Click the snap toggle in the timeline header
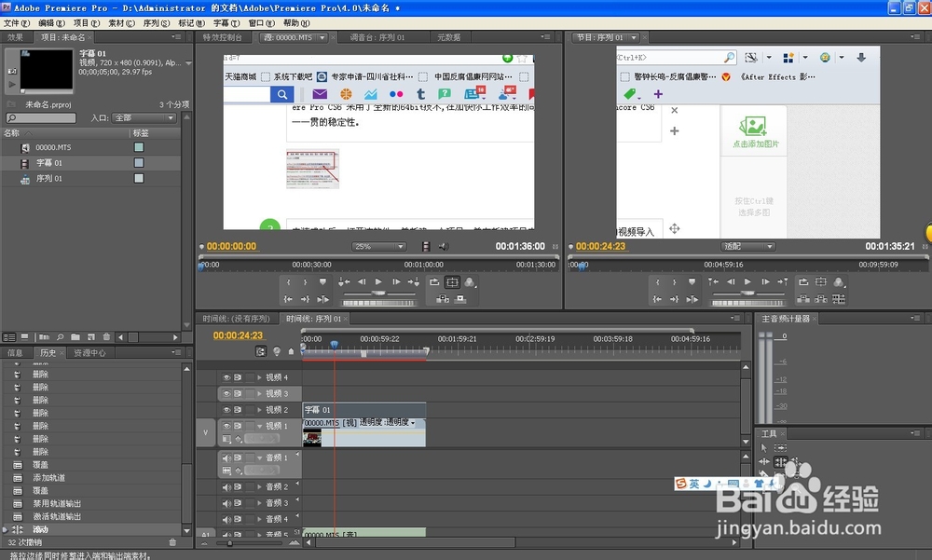The image size is (932, 560). (x=261, y=351)
